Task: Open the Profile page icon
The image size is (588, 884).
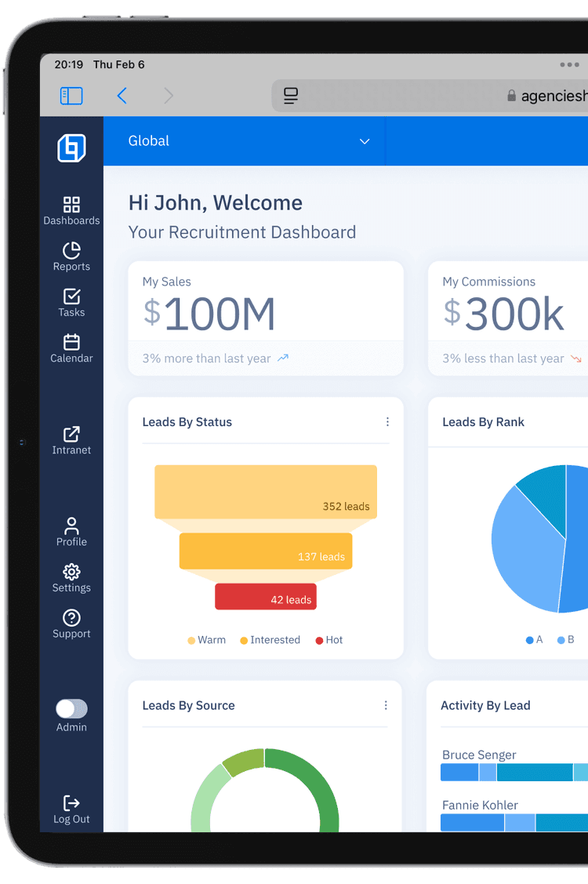Action: tap(71, 526)
